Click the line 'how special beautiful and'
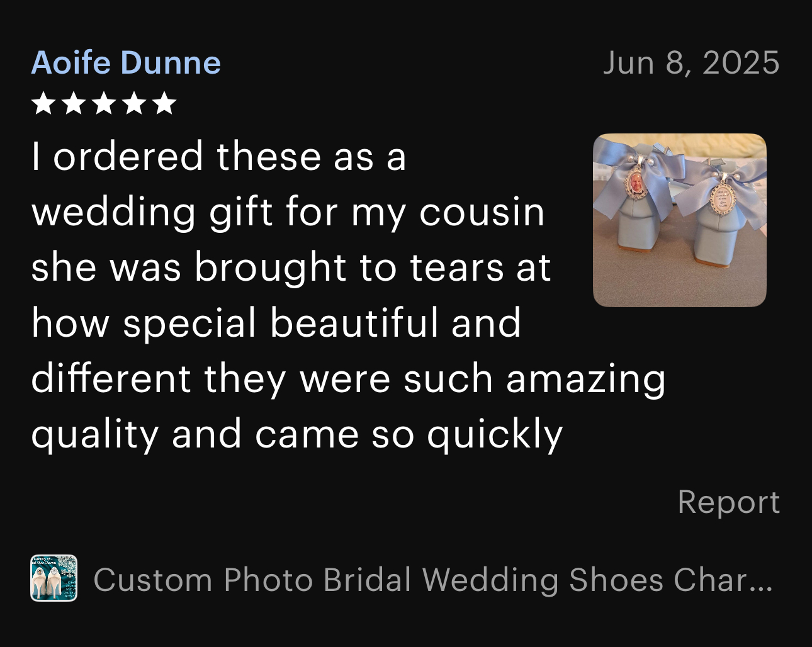 click(x=276, y=323)
